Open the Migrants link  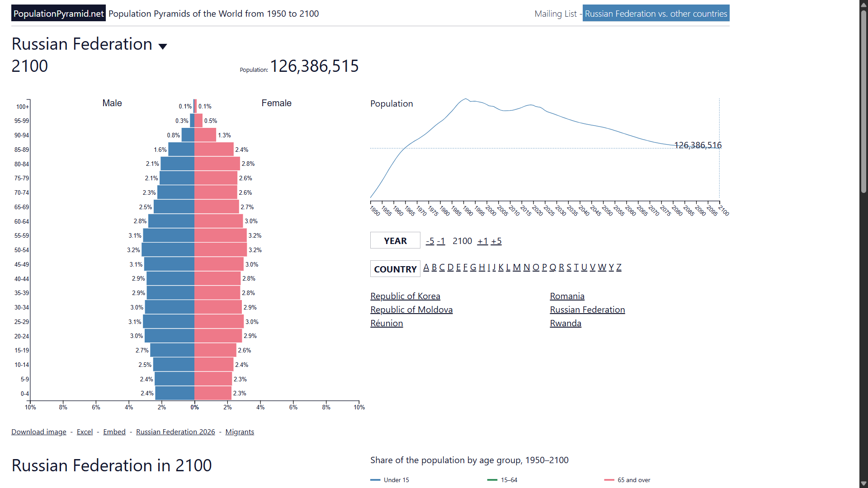click(x=240, y=432)
